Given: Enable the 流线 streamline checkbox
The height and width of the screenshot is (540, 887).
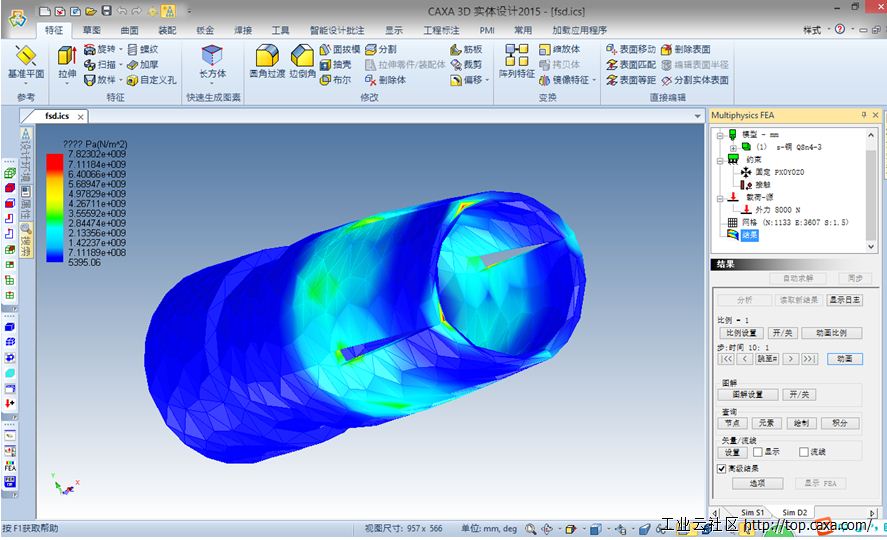Looking at the screenshot, I should click(803, 452).
